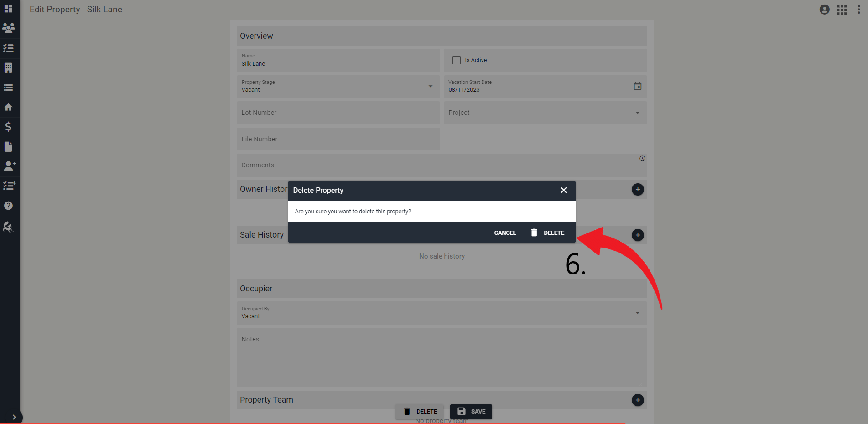Confirm deletion with the DELETE button
Screen dimensions: 868x424
548,233
